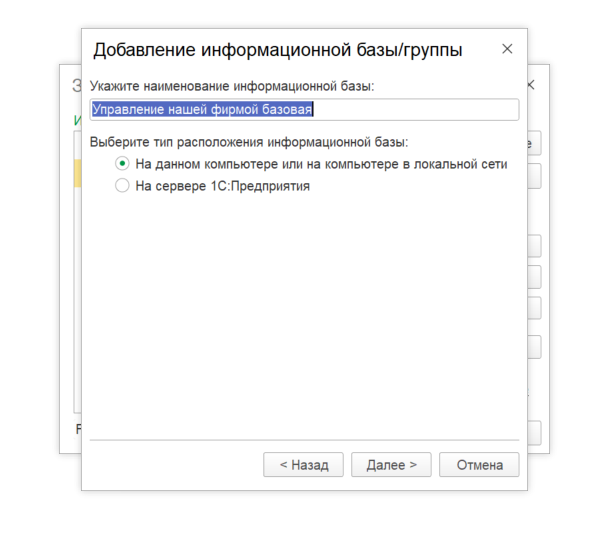Select radio button for local computer location

[x=122, y=164]
